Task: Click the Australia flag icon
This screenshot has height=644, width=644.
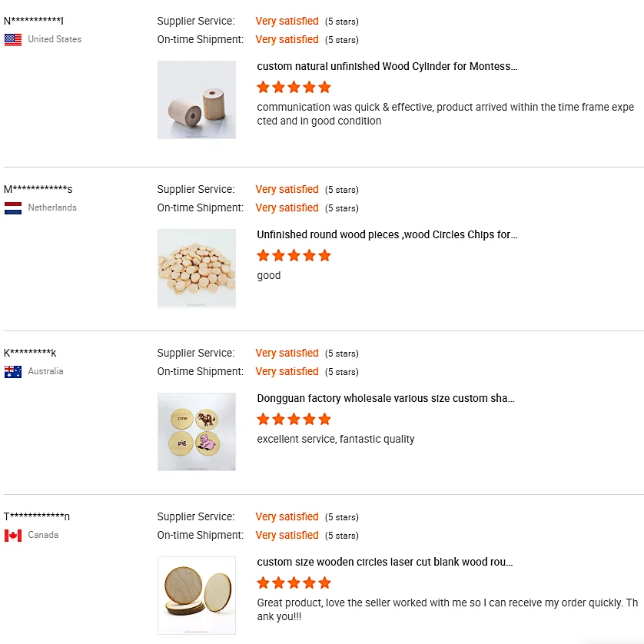Action: pos(13,371)
